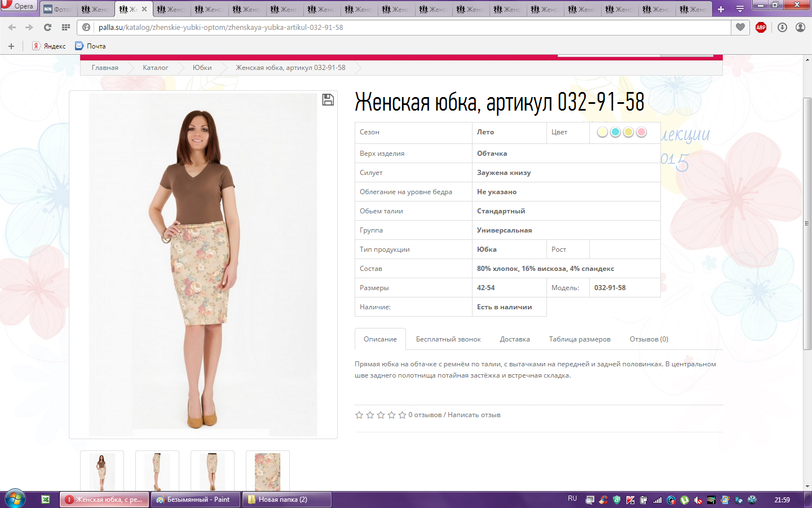Click the pale yellow color swatch
Viewport: 812px width, 508px height.
point(602,132)
